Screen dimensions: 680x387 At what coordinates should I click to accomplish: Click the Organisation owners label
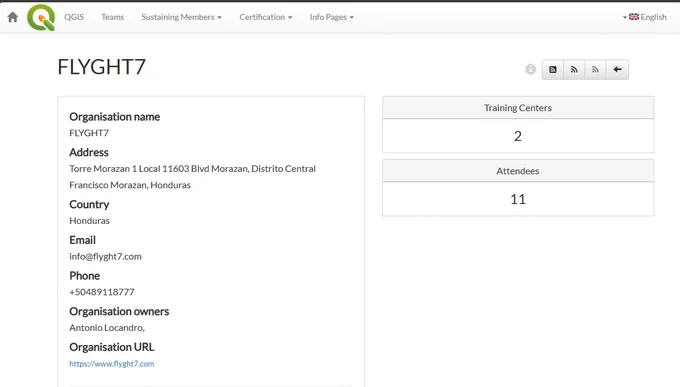(x=119, y=312)
